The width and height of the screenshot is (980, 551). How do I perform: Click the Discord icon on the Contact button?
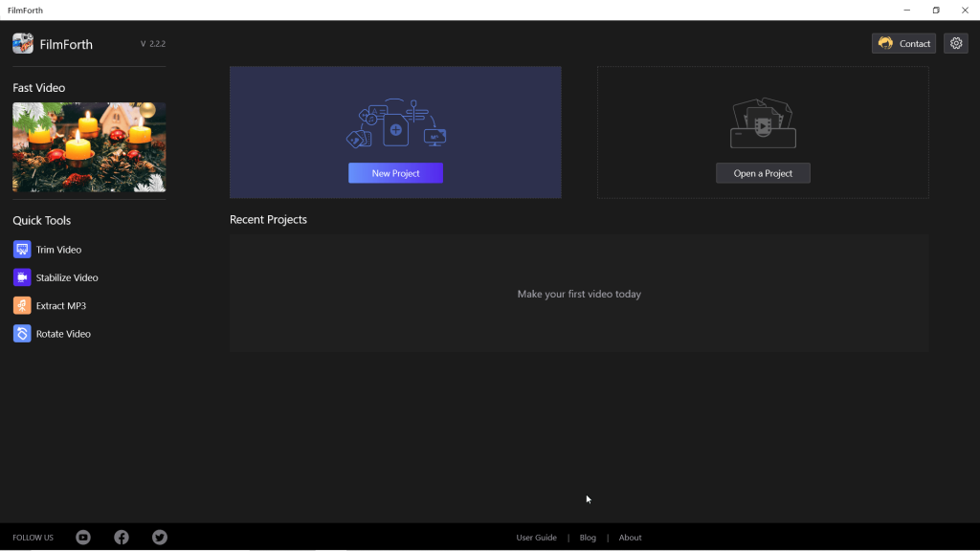882,43
